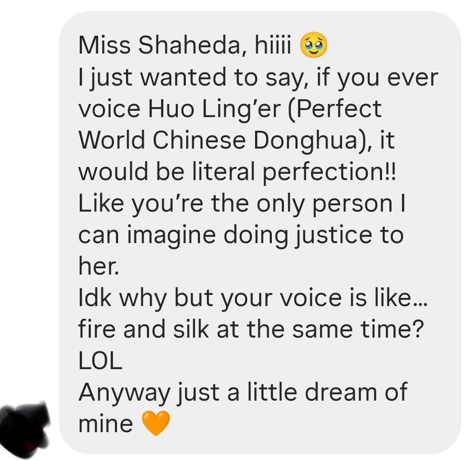Tap the orange heart emoji
Image resolution: width=476 pixels, height=461 pixels.
click(156, 423)
